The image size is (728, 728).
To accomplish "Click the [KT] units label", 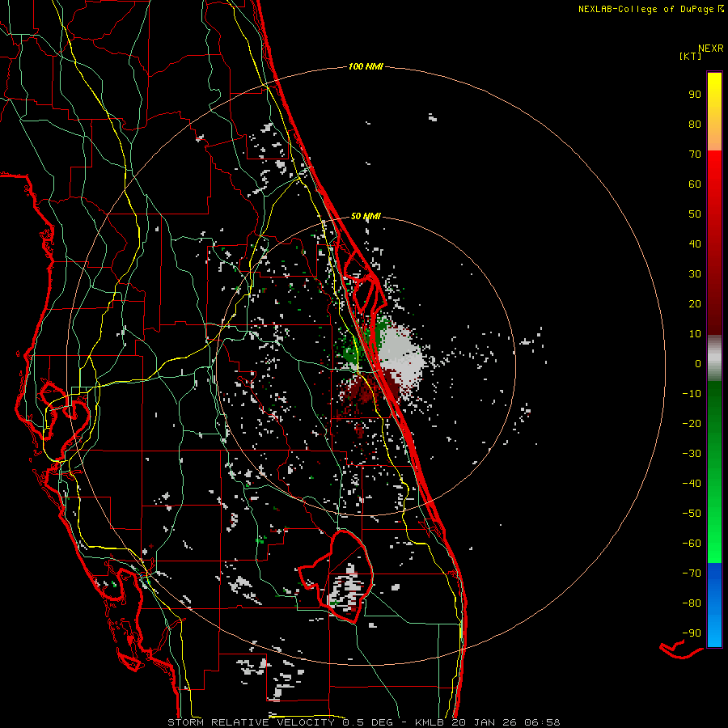I will tap(691, 56).
